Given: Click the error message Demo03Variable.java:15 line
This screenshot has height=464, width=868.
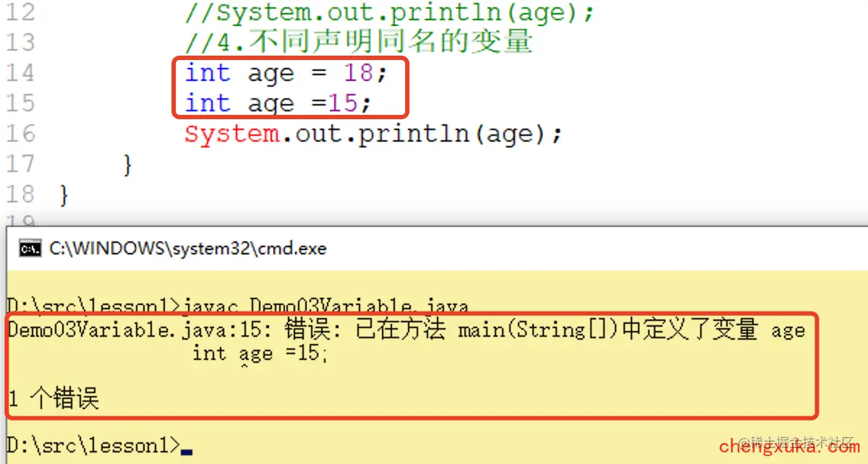Looking at the screenshot, I should pyautogui.click(x=406, y=330).
